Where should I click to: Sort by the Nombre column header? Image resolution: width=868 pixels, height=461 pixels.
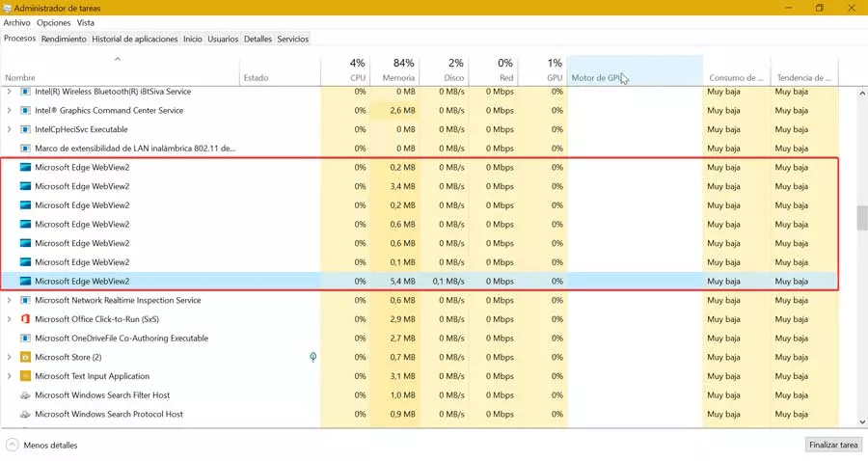tap(121, 70)
